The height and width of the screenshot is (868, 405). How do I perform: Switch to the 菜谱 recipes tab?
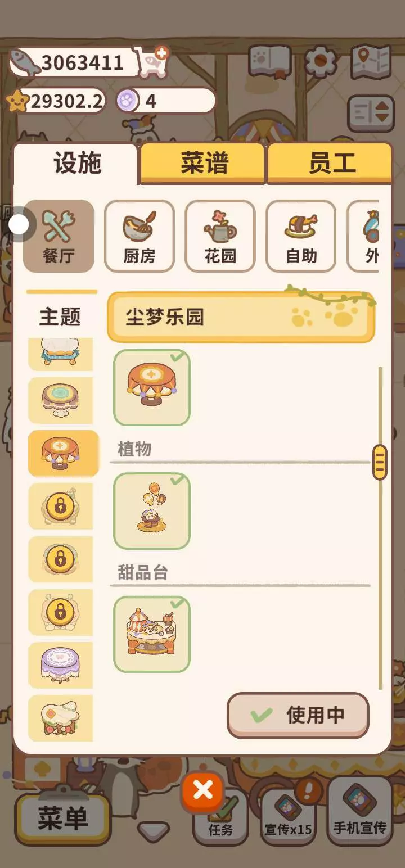point(203,163)
